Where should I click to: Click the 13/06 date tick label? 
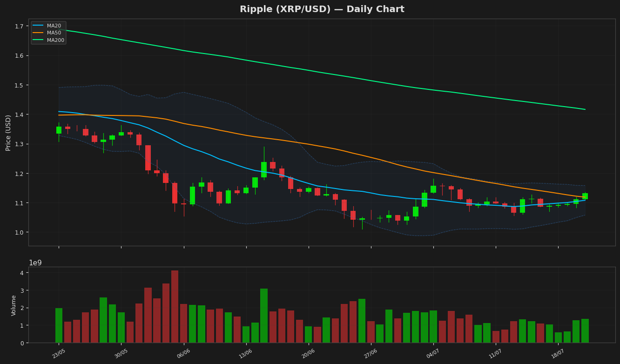tap(246, 354)
